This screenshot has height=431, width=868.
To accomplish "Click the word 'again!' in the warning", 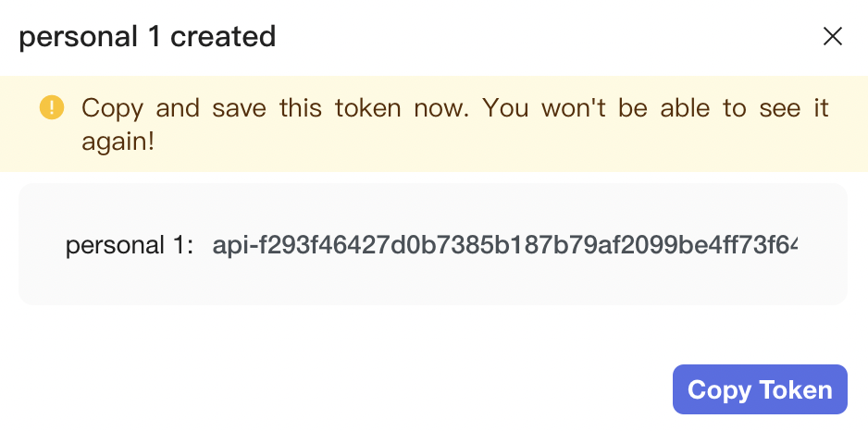I will pyautogui.click(x=117, y=145).
